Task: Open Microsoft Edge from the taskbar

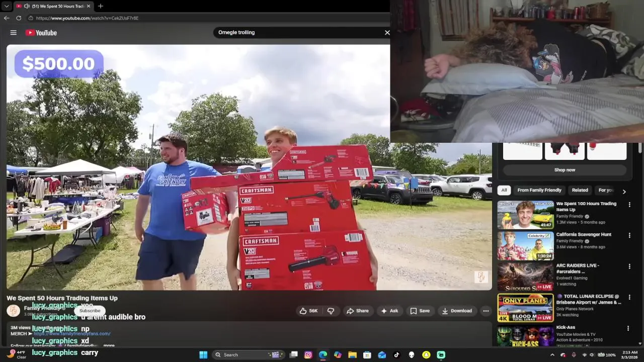Action: pyautogui.click(x=323, y=354)
